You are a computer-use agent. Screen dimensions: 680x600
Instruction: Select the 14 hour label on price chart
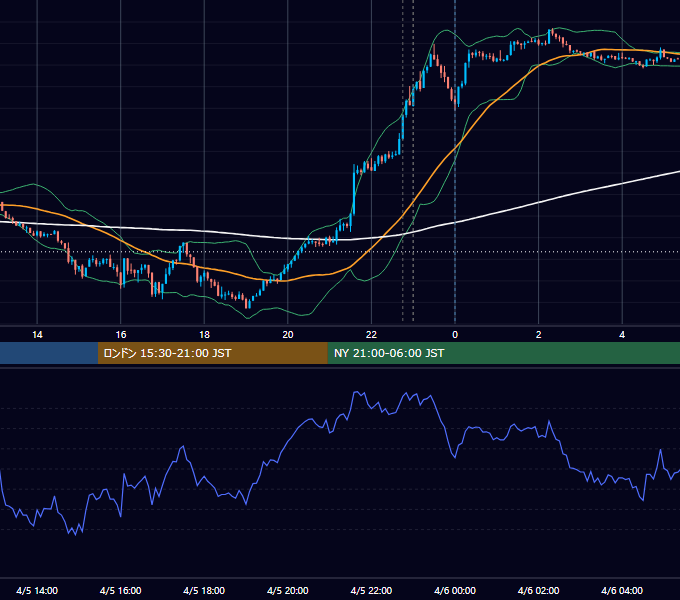click(x=37, y=335)
